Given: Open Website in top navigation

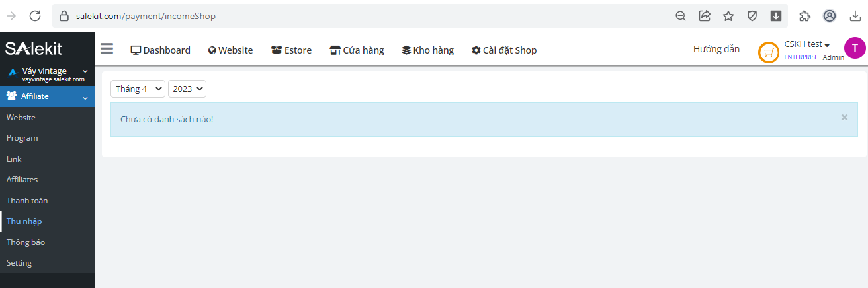Looking at the screenshot, I should click(x=230, y=50).
